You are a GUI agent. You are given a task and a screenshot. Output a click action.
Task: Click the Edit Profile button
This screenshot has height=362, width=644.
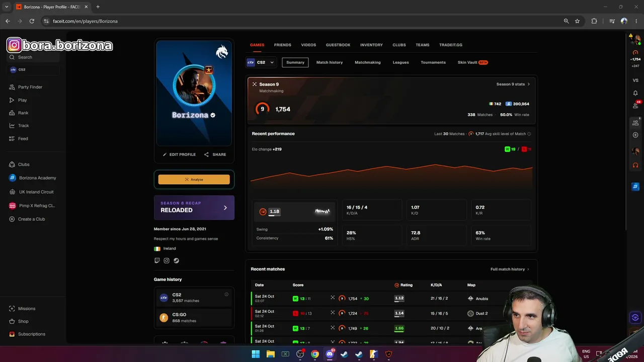pyautogui.click(x=179, y=154)
